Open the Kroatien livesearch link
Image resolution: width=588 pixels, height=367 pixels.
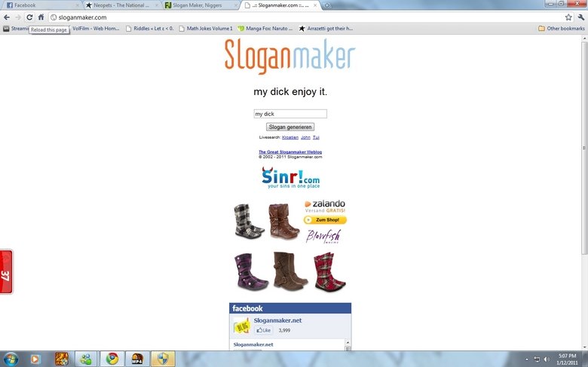click(x=290, y=138)
